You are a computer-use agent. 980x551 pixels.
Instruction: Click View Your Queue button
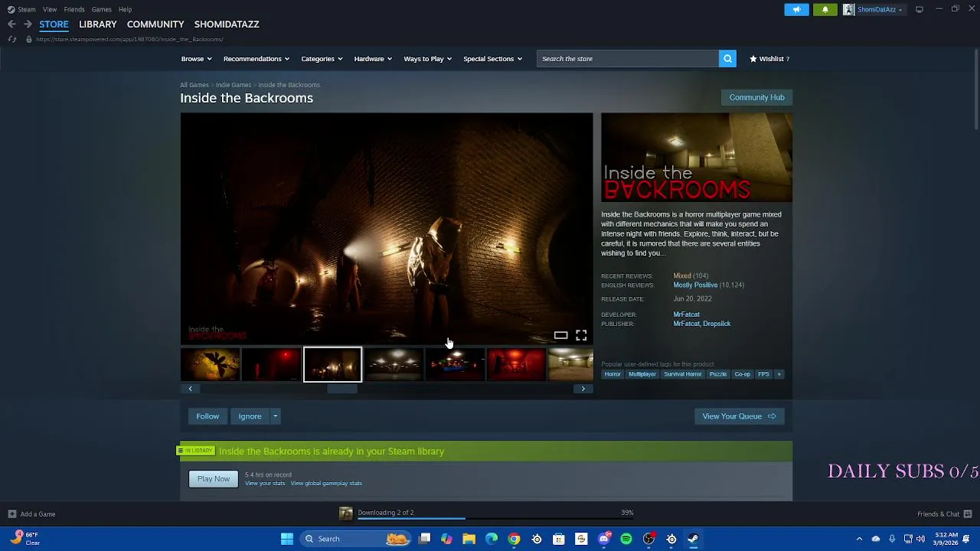point(739,416)
